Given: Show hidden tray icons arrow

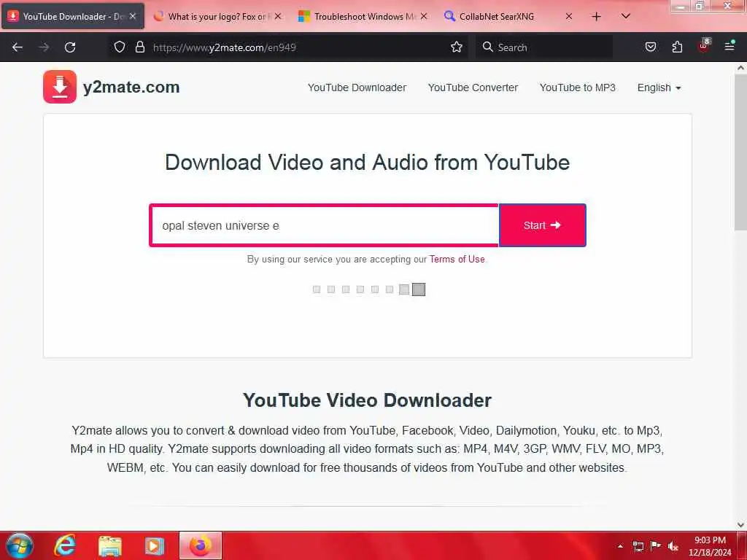Looking at the screenshot, I should tap(620, 546).
